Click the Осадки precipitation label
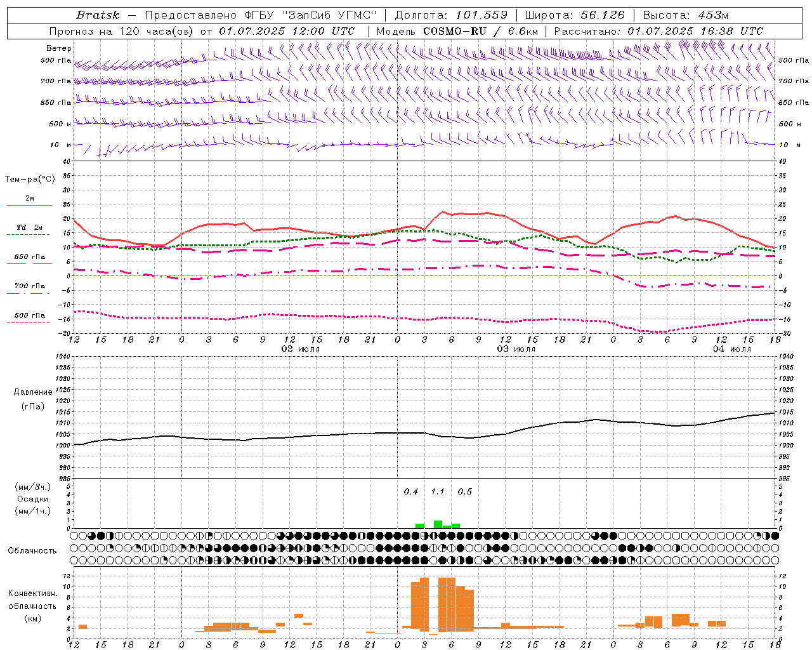 tap(32, 500)
